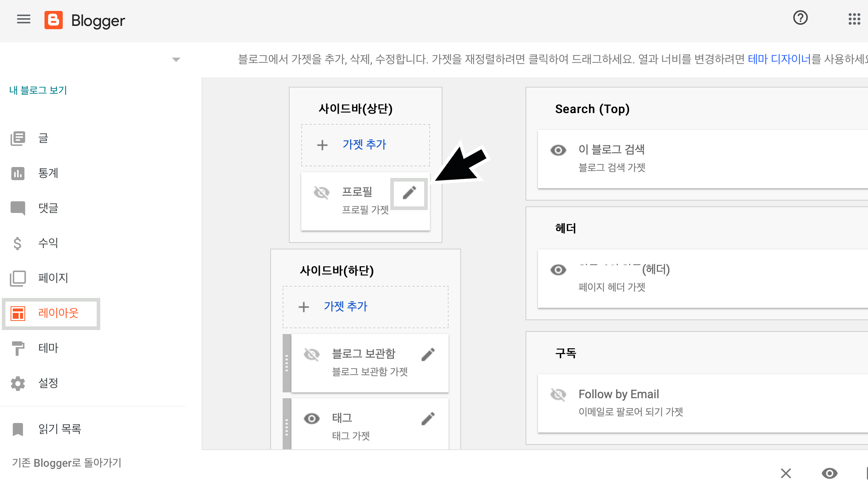The image size is (868, 485).
Task: Click the 테마 디자이너 link
Action: 779,59
